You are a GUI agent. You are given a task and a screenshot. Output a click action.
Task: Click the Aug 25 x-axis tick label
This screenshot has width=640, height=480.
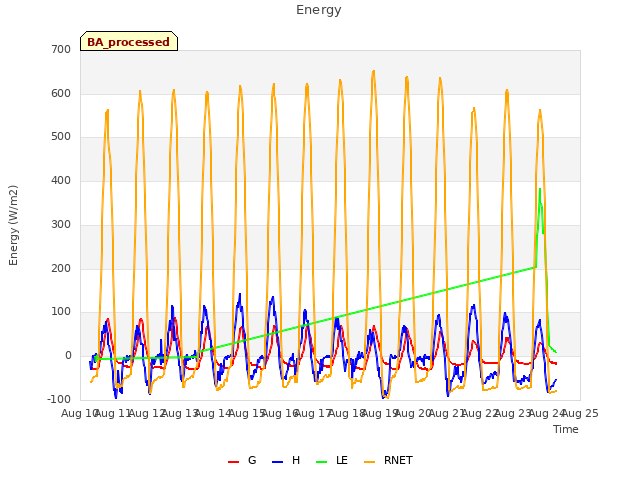(580, 413)
